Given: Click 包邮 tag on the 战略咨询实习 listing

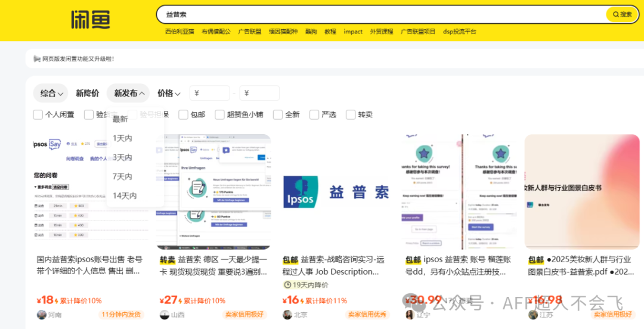Looking at the screenshot, I should pyautogui.click(x=290, y=260).
